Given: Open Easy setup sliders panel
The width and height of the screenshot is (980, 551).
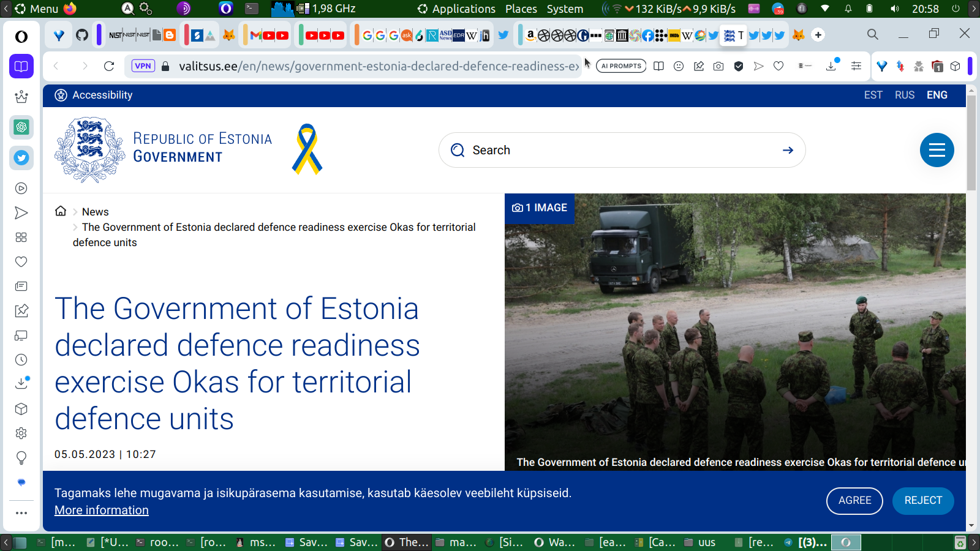Looking at the screenshot, I should (x=856, y=66).
